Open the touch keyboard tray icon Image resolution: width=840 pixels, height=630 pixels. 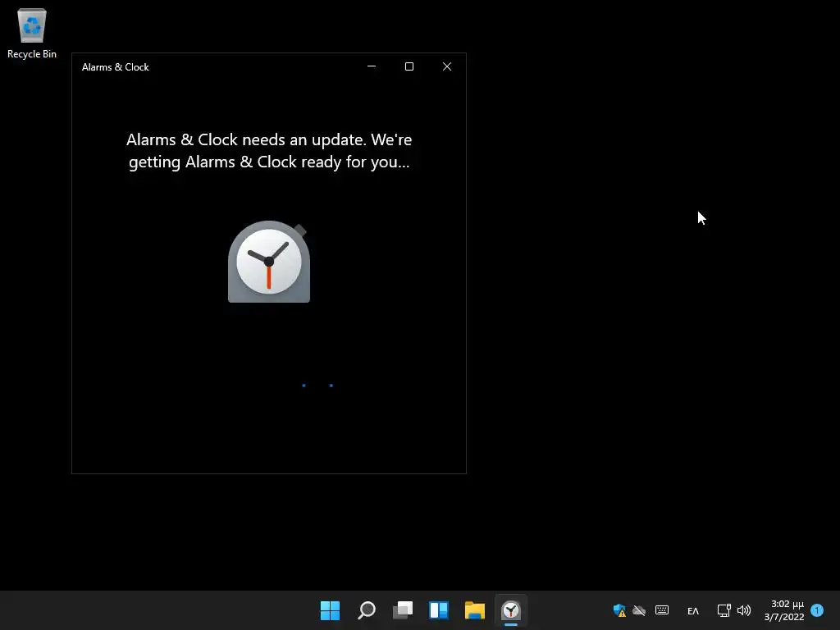coord(662,610)
